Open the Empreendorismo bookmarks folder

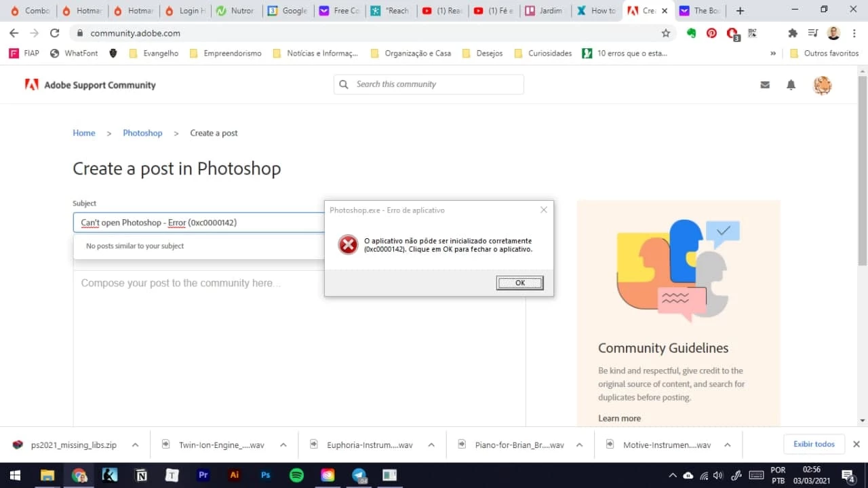pos(225,53)
